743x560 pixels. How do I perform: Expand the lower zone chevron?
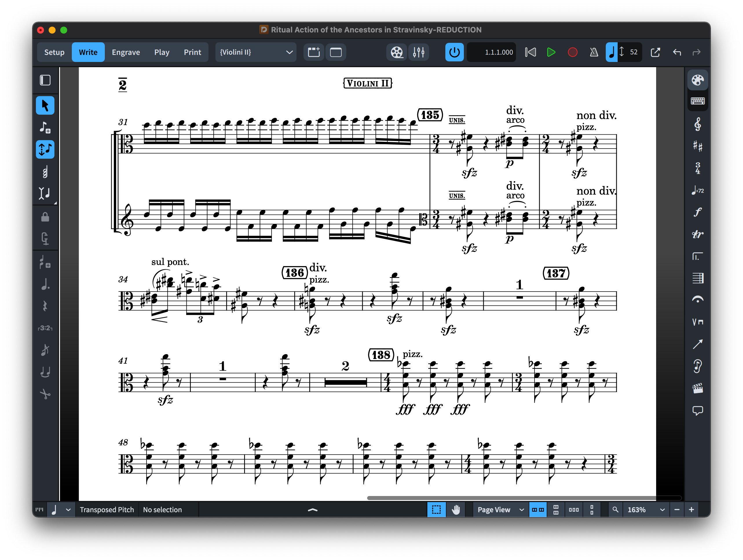(x=312, y=510)
